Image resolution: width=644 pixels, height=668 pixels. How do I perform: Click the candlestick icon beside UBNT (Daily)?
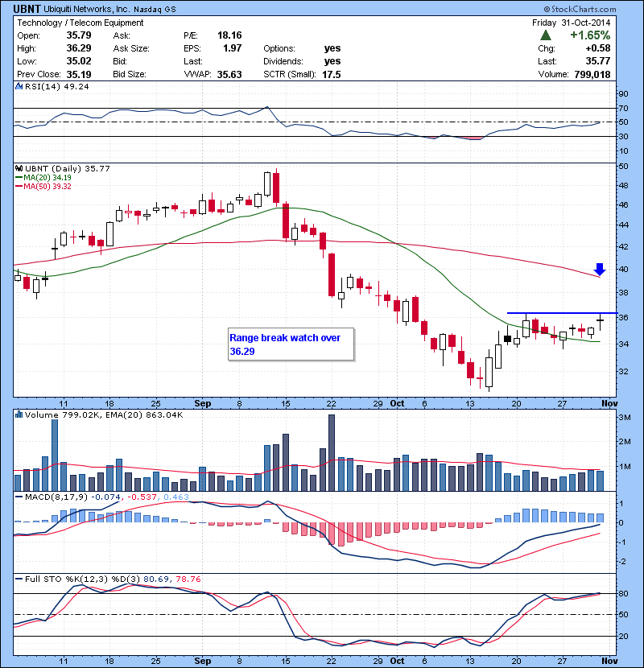pyautogui.click(x=19, y=169)
